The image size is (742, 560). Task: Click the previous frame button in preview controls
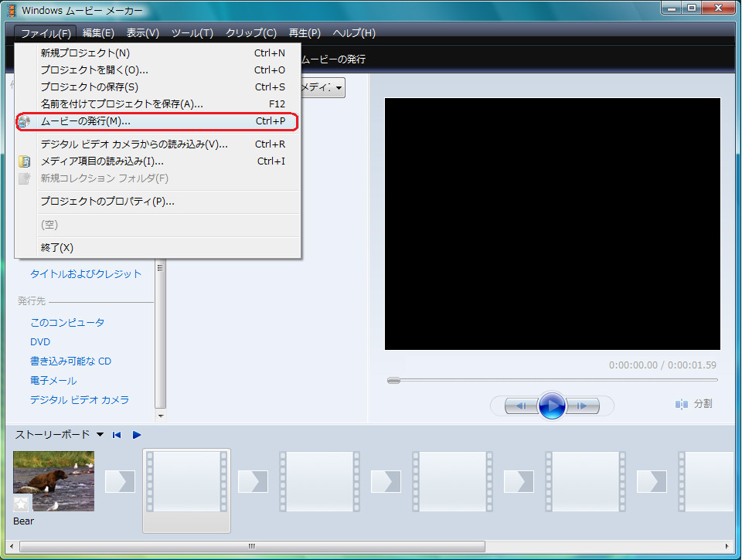[x=522, y=406]
